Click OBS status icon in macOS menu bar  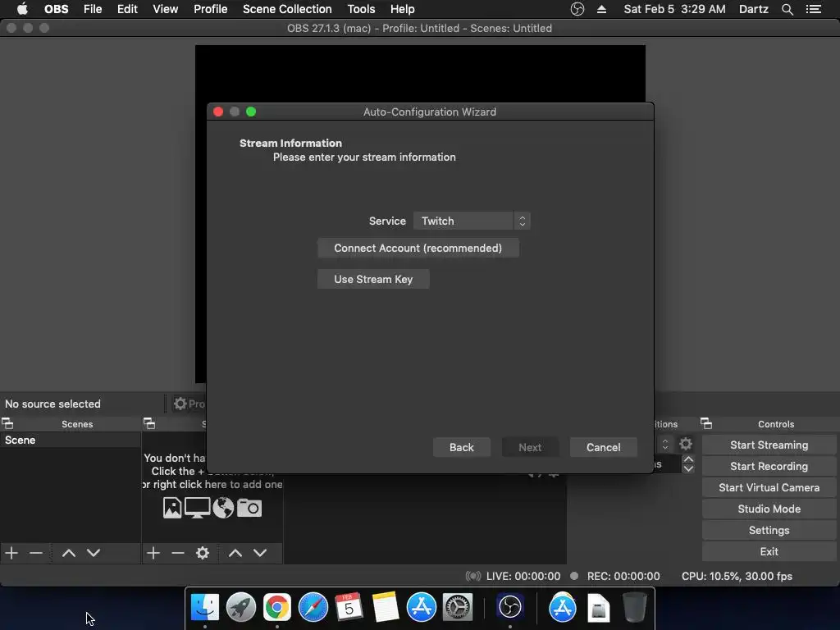pyautogui.click(x=577, y=9)
